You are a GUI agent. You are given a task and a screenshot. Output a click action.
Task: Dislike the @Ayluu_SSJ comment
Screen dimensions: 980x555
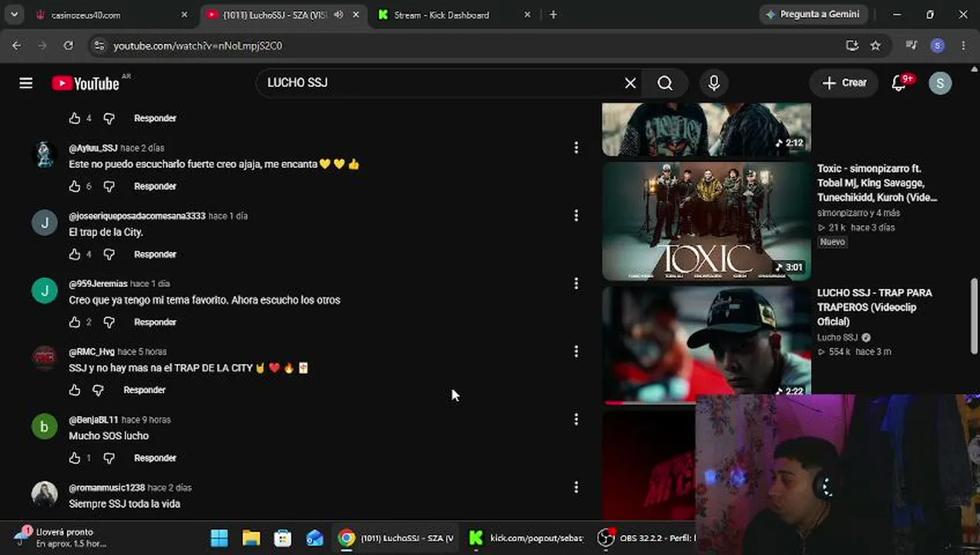pos(109,187)
